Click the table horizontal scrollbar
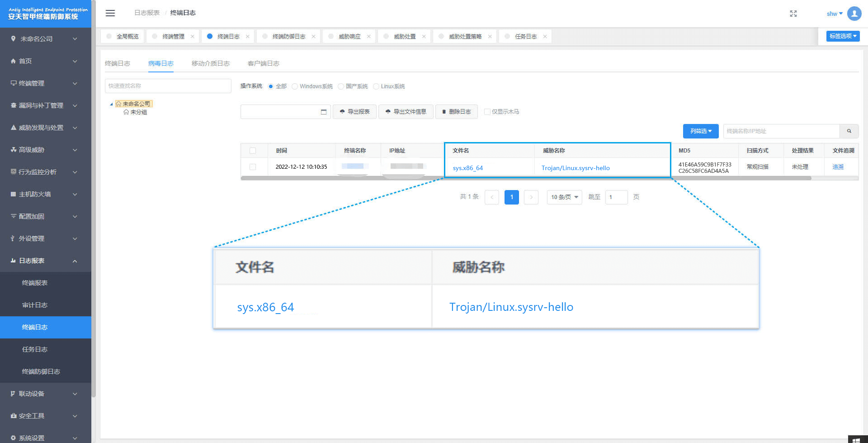The width and height of the screenshot is (868, 443). pyautogui.click(x=525, y=178)
